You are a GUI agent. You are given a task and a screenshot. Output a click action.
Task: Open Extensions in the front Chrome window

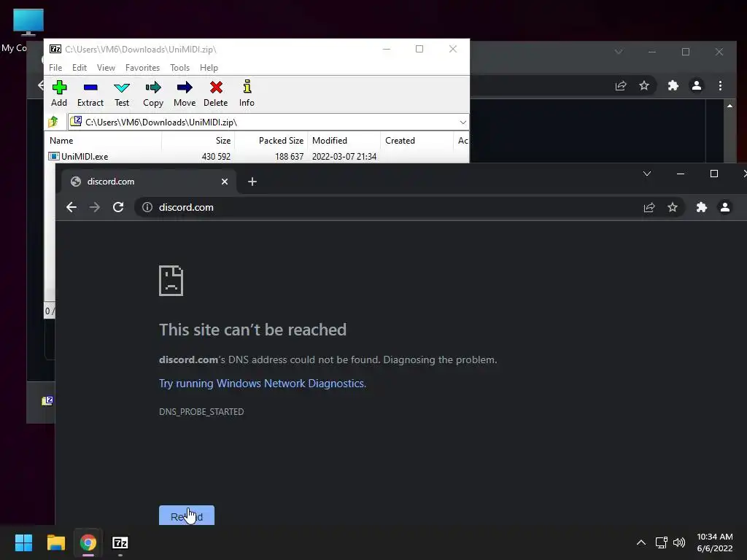pos(701,207)
